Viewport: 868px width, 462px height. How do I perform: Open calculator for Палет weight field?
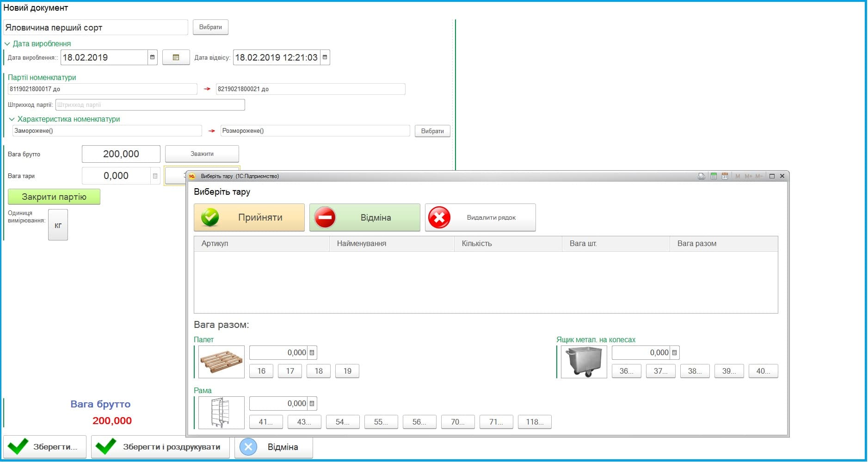click(x=312, y=353)
